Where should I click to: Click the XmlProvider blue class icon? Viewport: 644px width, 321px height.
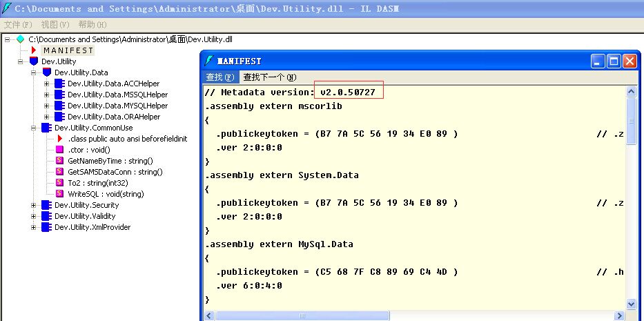[x=46, y=227]
